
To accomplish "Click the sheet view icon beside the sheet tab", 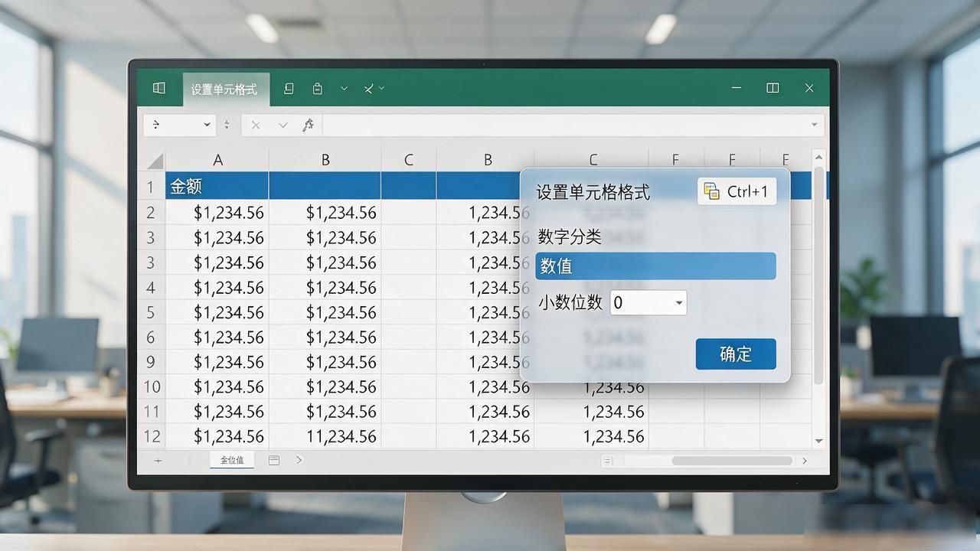I will [x=274, y=460].
